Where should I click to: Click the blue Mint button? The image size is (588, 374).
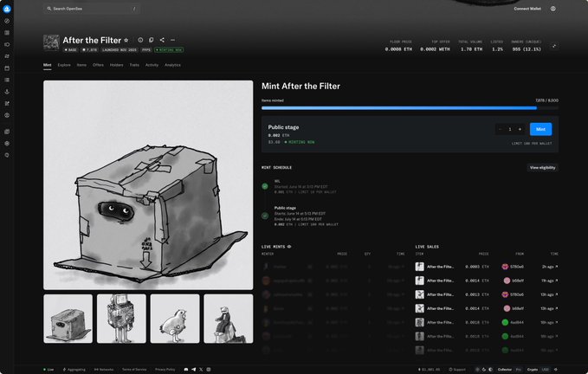click(540, 129)
